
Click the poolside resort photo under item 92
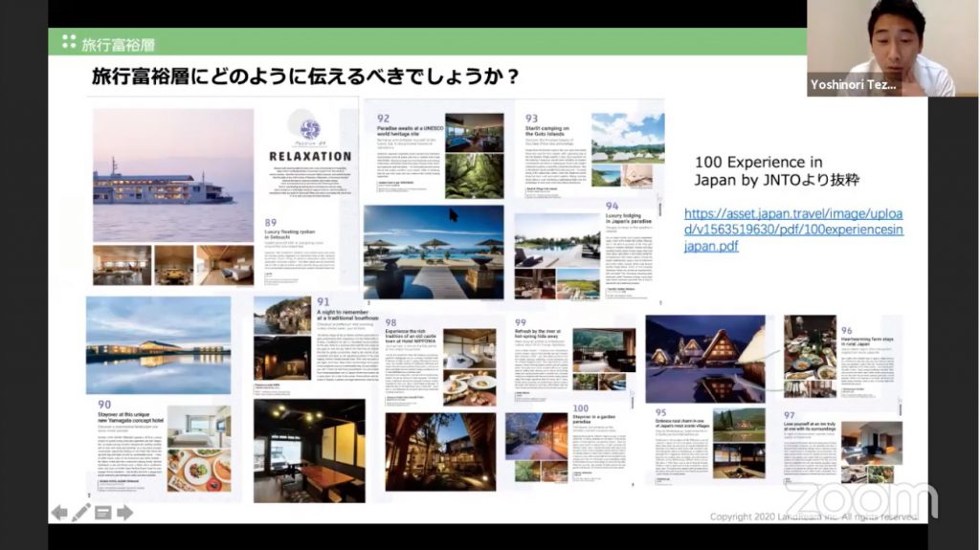click(x=434, y=252)
